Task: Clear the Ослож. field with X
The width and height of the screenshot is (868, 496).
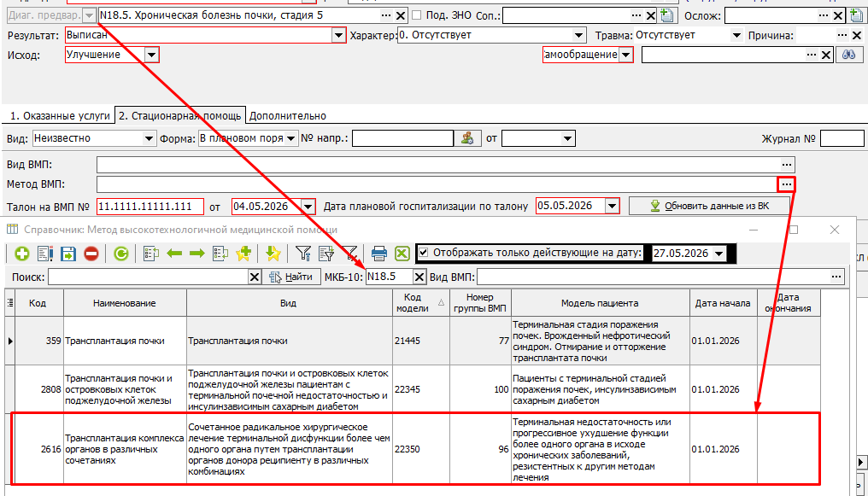Action: [x=839, y=15]
